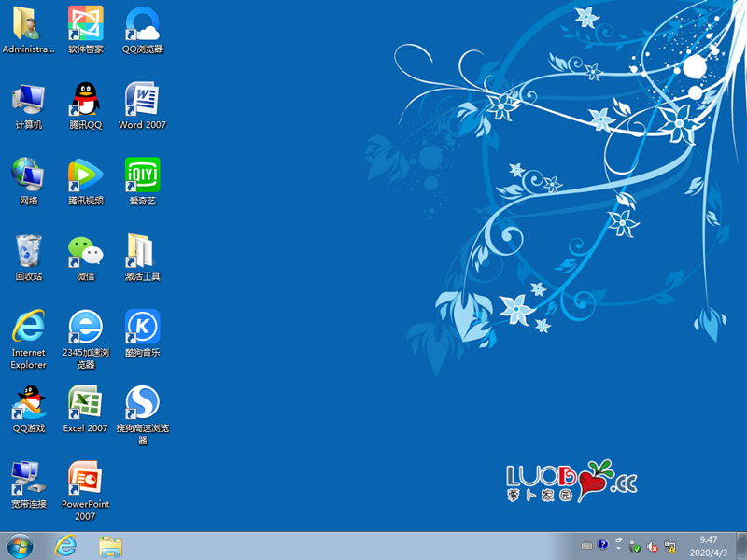Start 爱奇艺 video app

pos(142,175)
